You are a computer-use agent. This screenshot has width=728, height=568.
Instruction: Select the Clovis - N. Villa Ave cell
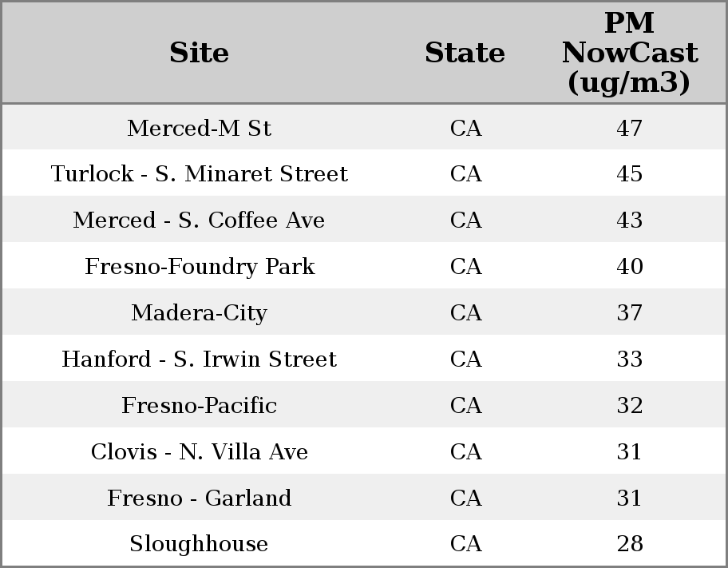(200, 451)
